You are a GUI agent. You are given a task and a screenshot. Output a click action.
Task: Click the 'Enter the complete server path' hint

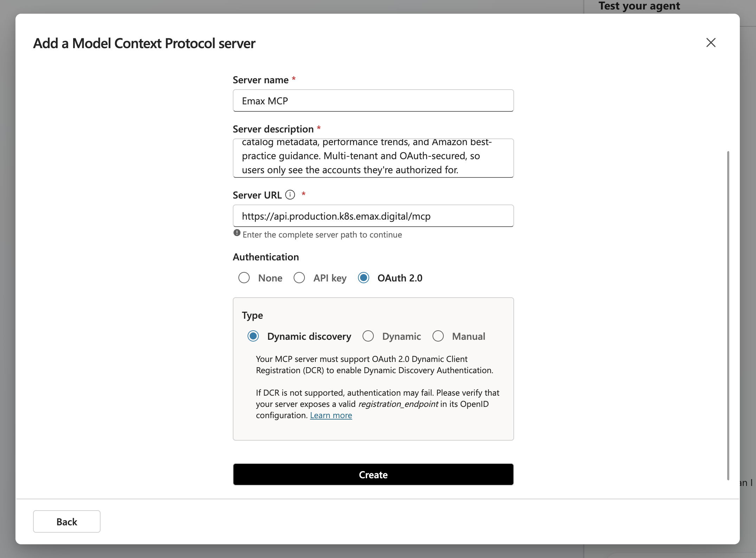322,235
